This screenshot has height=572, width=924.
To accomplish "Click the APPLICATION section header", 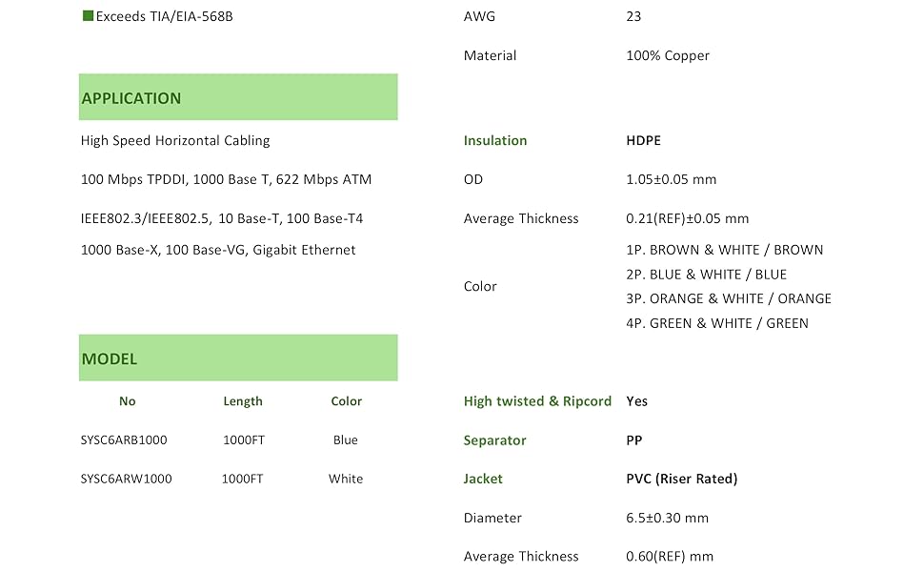I will click(x=131, y=98).
